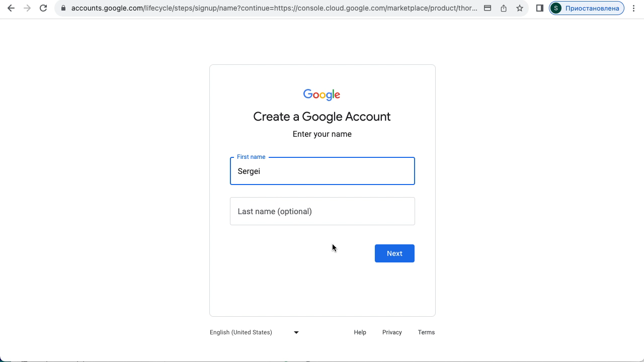The image size is (644, 362).
Task: Toggle the browser side panel
Action: [540, 8]
